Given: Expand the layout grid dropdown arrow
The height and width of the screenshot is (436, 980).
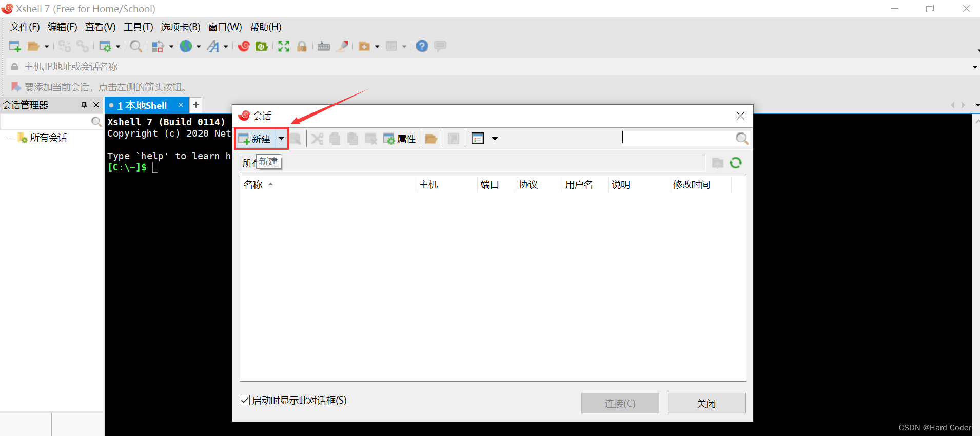Looking at the screenshot, I should [x=404, y=47].
